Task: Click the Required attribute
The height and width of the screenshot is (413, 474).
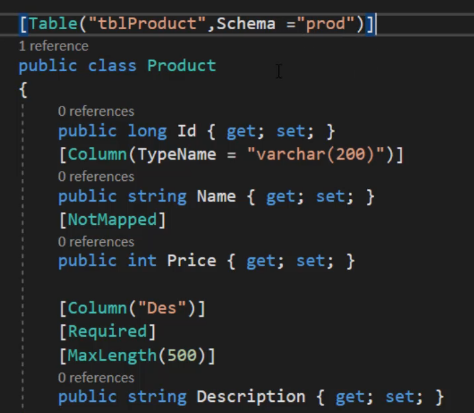Action: (x=107, y=331)
